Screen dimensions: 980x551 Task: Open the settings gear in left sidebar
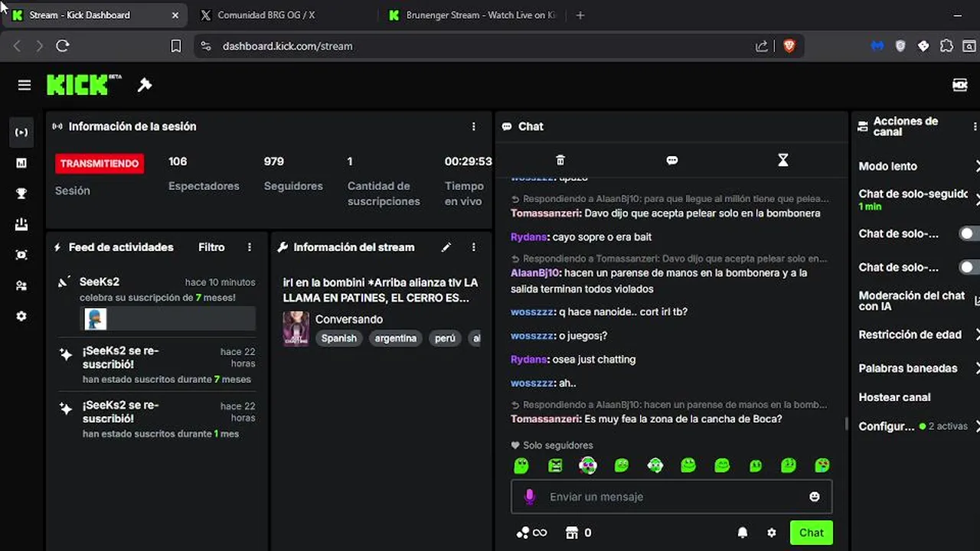click(x=21, y=316)
